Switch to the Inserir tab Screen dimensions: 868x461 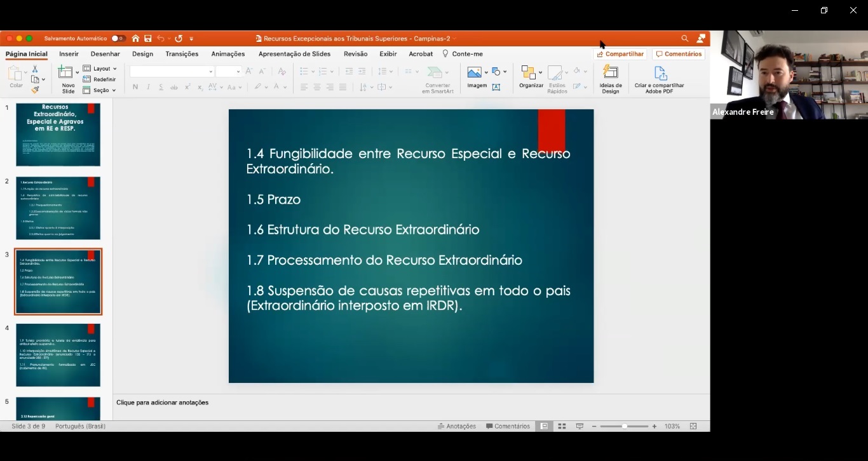pos(69,54)
